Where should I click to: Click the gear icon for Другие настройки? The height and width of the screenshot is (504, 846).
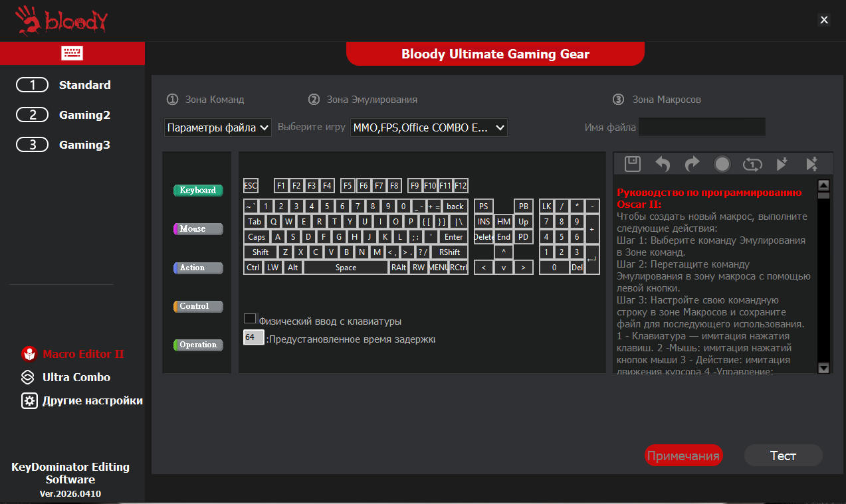tap(29, 401)
